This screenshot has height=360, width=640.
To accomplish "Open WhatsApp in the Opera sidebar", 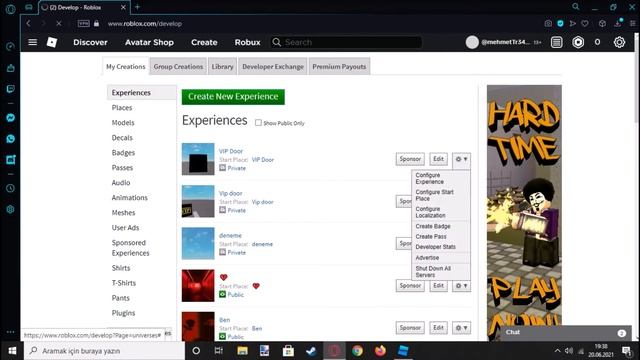I will pyautogui.click(x=11, y=139).
